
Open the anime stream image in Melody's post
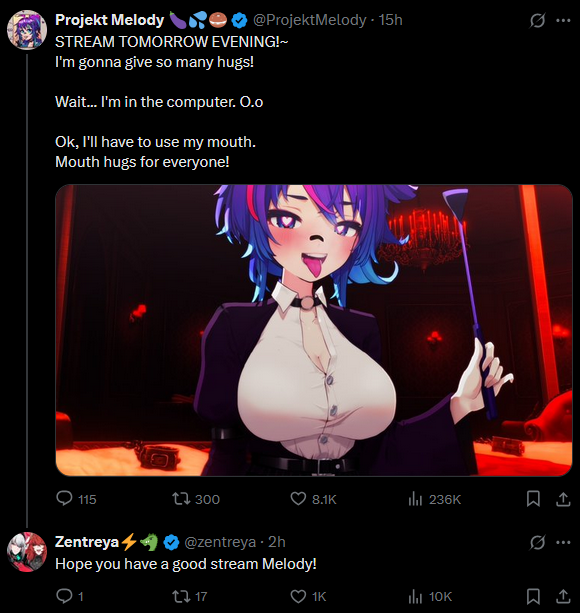[314, 330]
